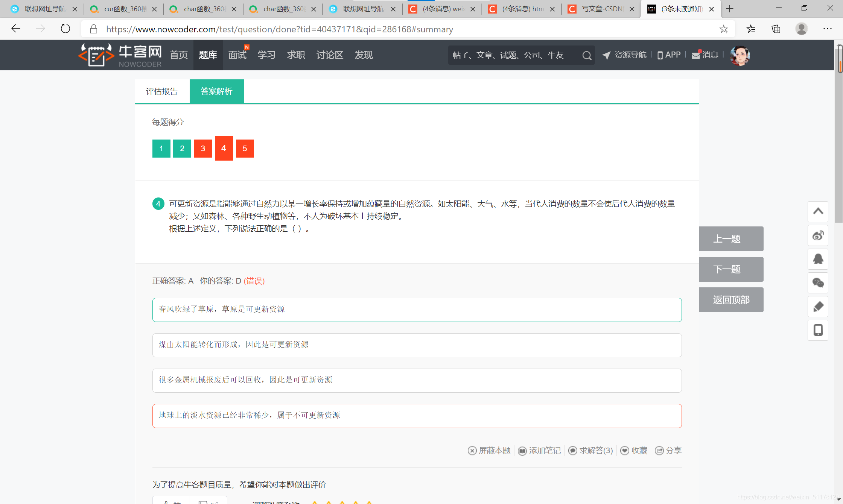843x504 pixels.
Task: Open the 评估报告 tab
Action: click(x=162, y=91)
